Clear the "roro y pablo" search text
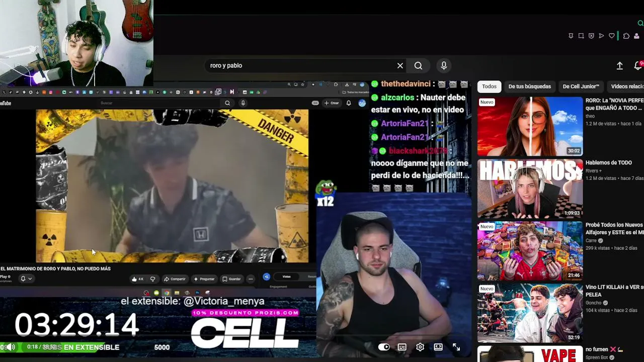The height and width of the screenshot is (362, 644). [400, 65]
